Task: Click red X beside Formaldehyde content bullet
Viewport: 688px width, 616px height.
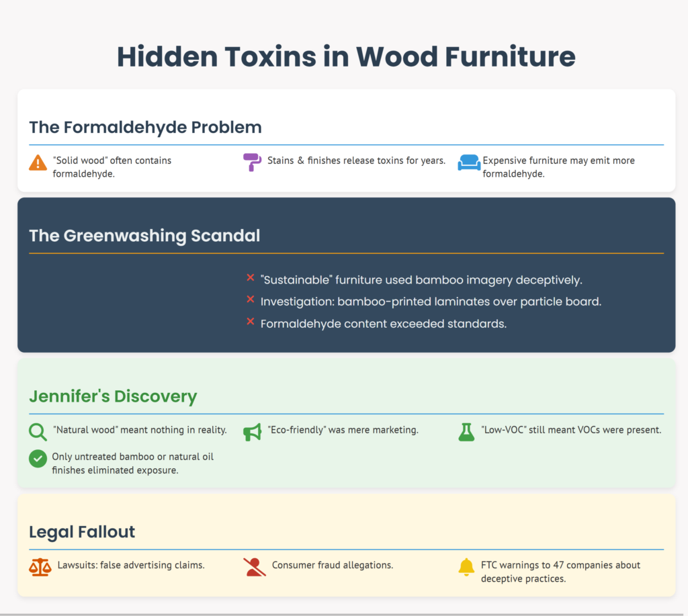Action: 250,322
